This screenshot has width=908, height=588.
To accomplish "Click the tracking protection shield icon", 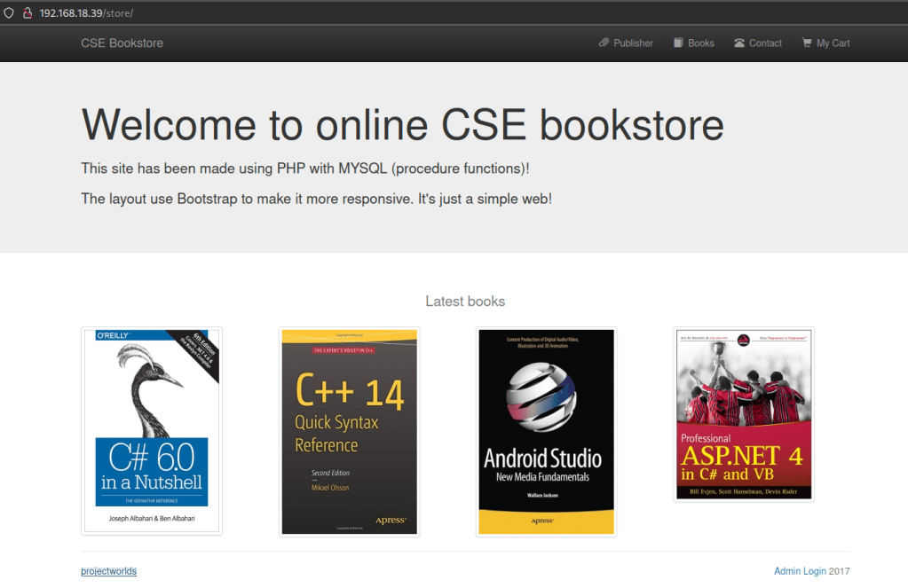I will (x=9, y=13).
